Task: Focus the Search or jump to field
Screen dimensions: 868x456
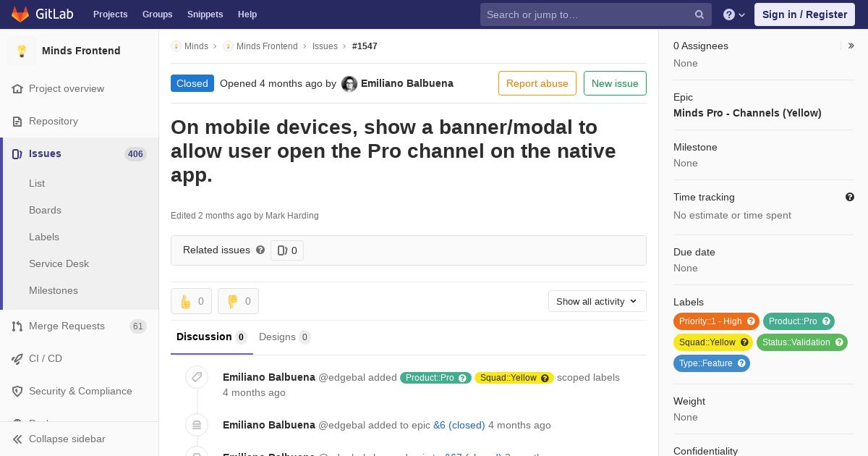Action: pyautogui.click(x=596, y=14)
